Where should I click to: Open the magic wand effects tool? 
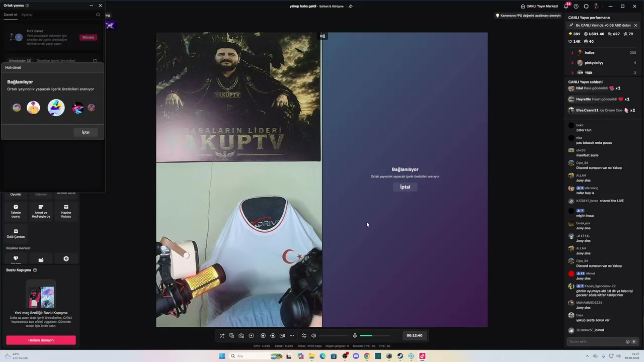[222, 336]
